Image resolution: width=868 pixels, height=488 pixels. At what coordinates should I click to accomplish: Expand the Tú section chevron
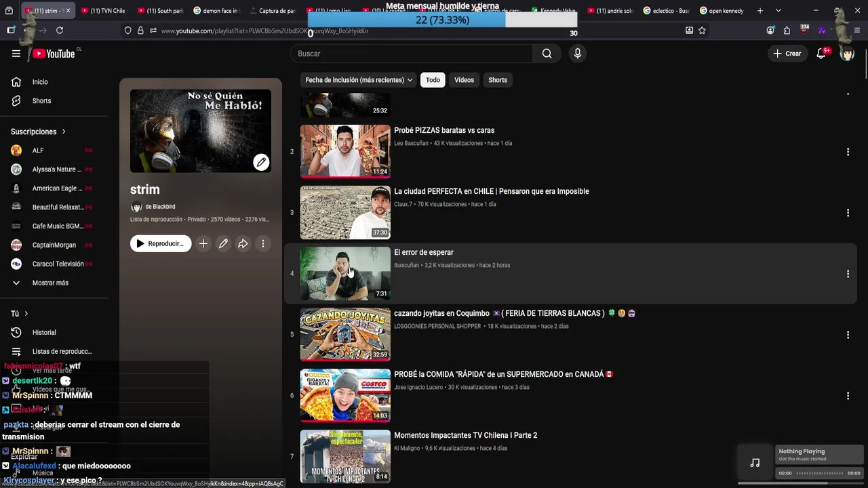[x=26, y=314]
